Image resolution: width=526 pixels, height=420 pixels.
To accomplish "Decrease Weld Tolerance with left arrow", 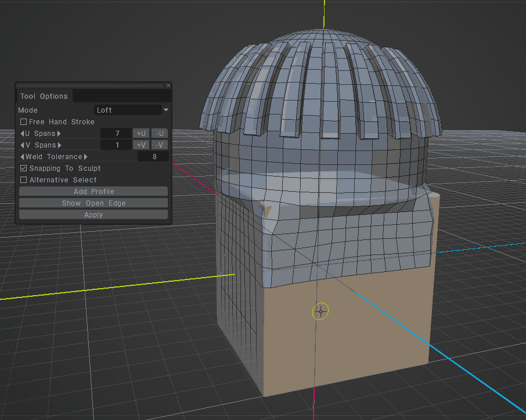I will 22,157.
